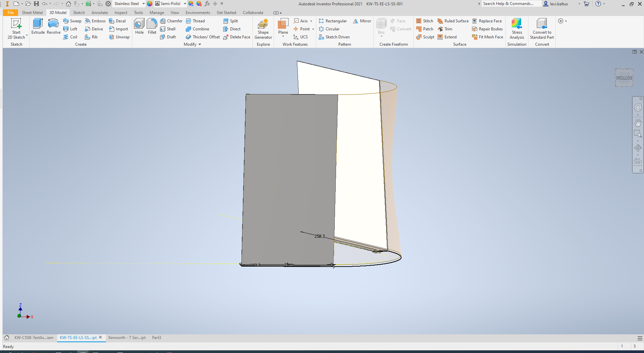Open the Stainless Steel material dropdown
The width and height of the screenshot is (644, 353).
pos(143,4)
